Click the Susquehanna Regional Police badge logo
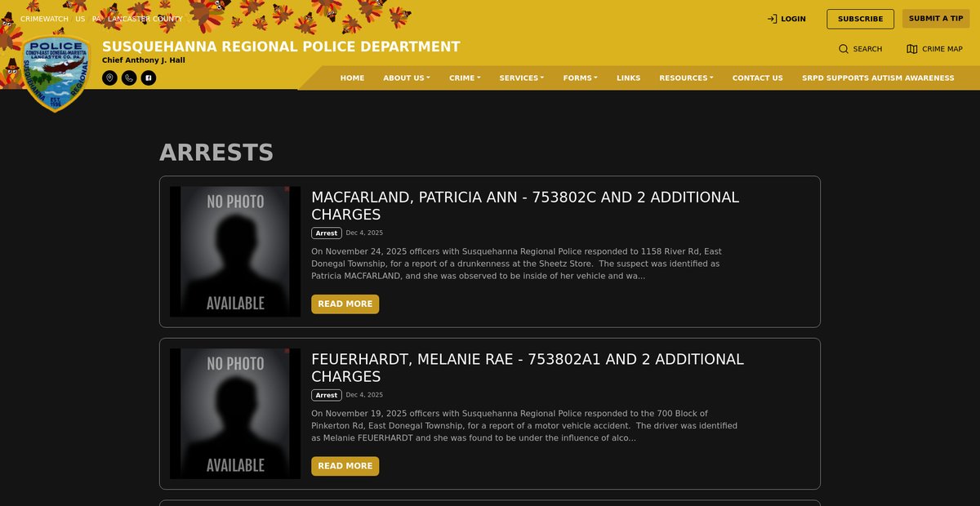 (x=56, y=73)
